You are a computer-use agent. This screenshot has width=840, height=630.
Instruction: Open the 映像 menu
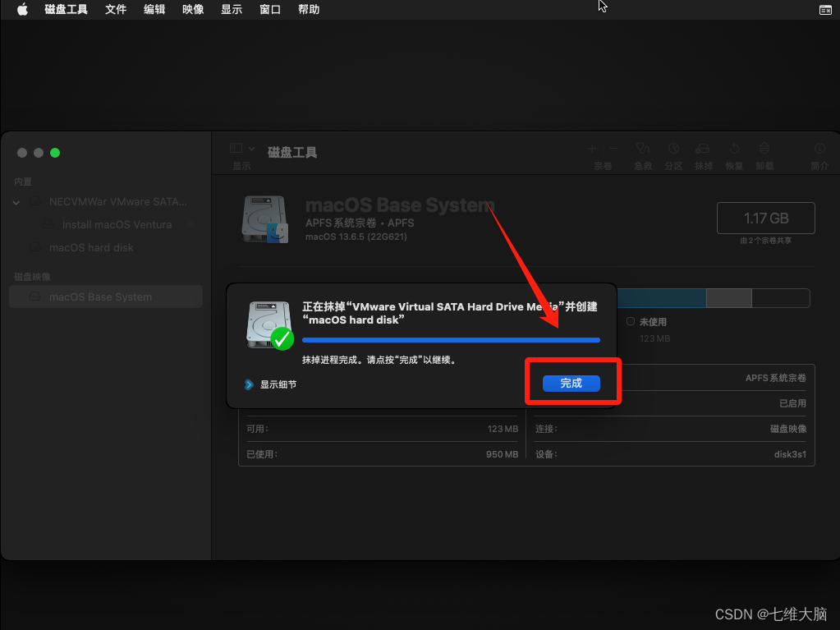(193, 9)
